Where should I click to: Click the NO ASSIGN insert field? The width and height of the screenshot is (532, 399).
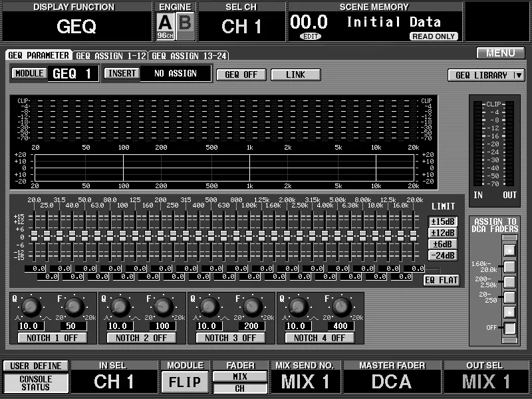[x=176, y=73]
